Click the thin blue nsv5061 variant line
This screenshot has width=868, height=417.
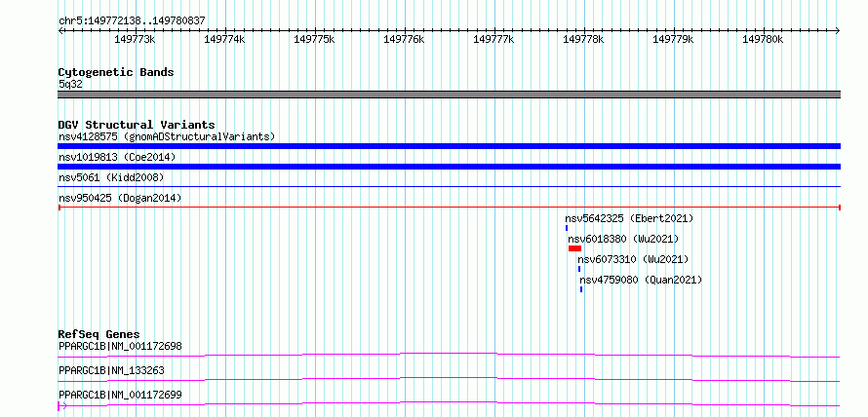click(449, 187)
